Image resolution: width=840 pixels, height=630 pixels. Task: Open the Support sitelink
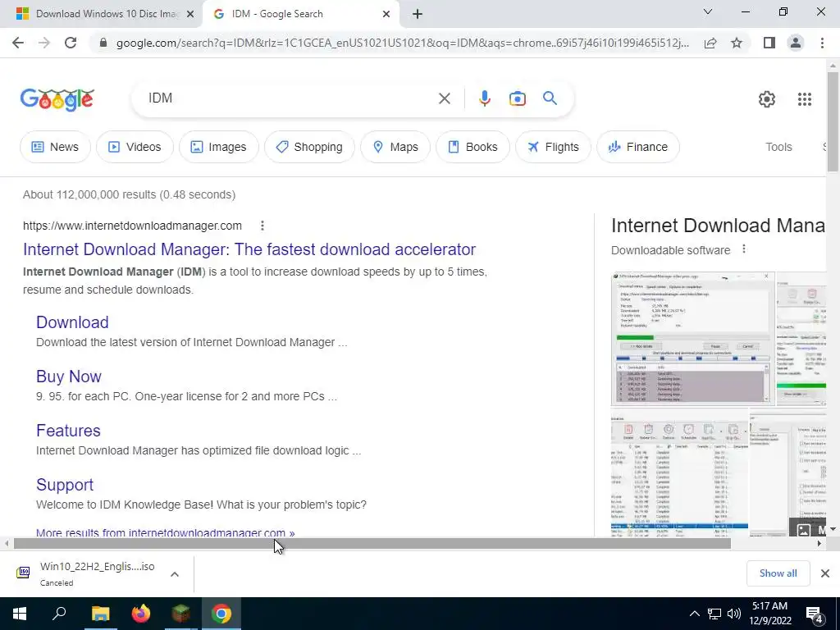[64, 484]
